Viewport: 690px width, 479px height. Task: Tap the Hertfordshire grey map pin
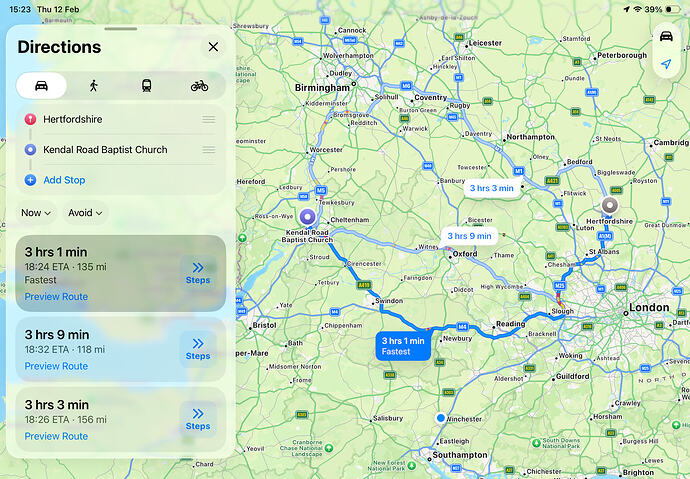tap(609, 205)
